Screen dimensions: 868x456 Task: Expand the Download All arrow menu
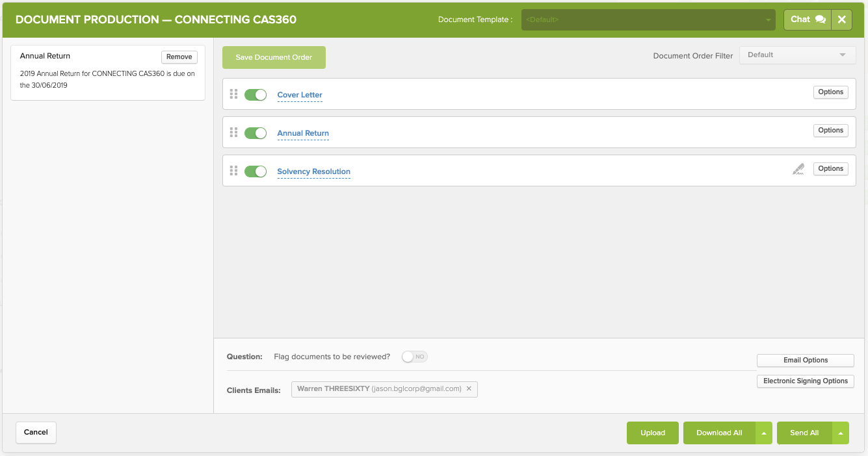(x=764, y=433)
